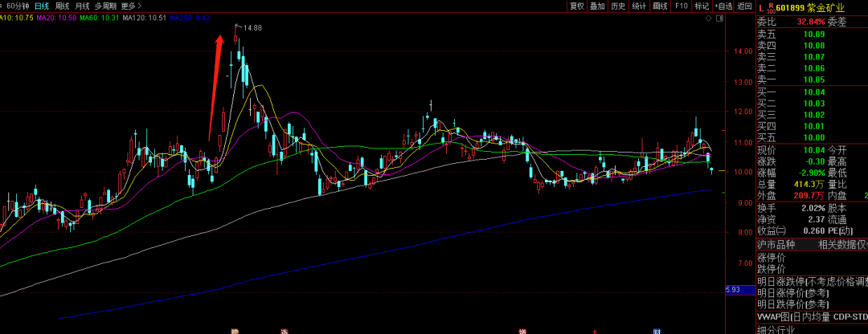The image size is (868, 334).
Task: Open F10 company information
Action: pos(681,6)
